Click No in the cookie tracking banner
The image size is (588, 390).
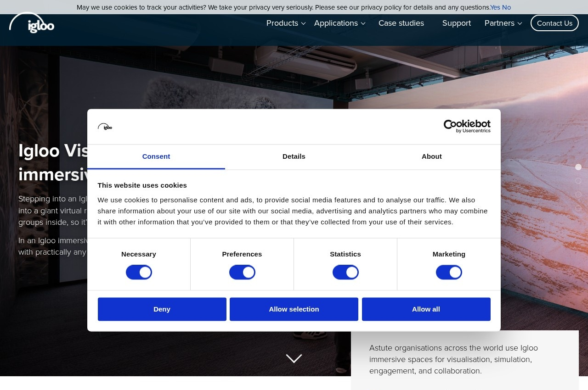(506, 7)
